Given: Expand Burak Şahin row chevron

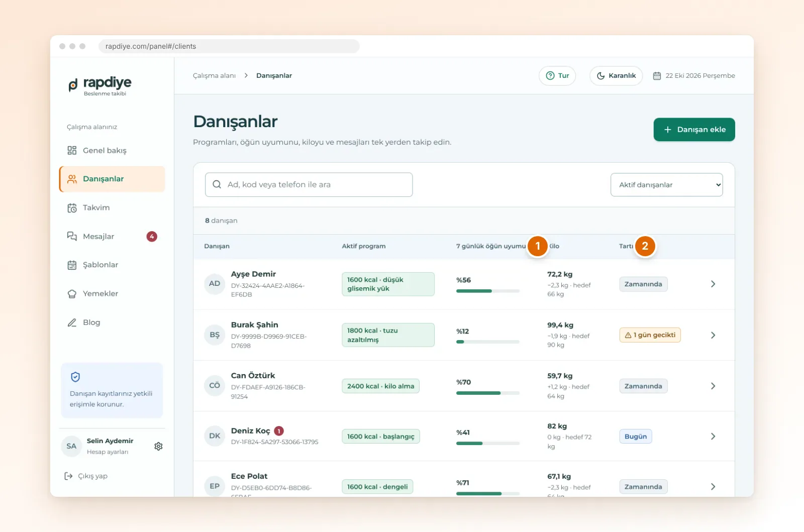Looking at the screenshot, I should 713,335.
